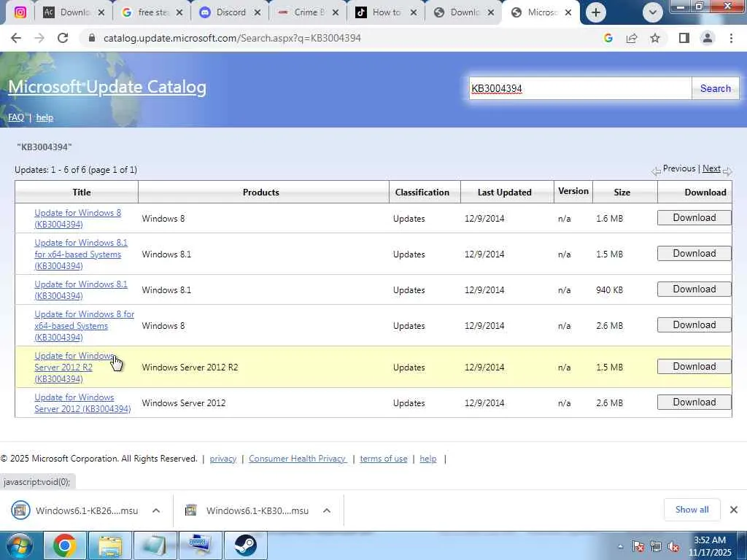Click the Search button

[x=715, y=88]
